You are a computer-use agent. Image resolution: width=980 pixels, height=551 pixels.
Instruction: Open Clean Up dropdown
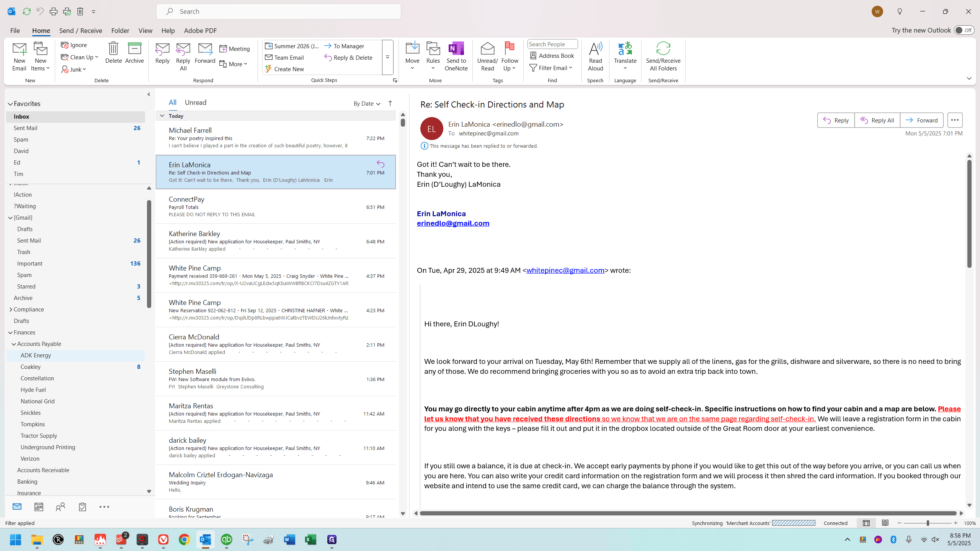point(80,57)
